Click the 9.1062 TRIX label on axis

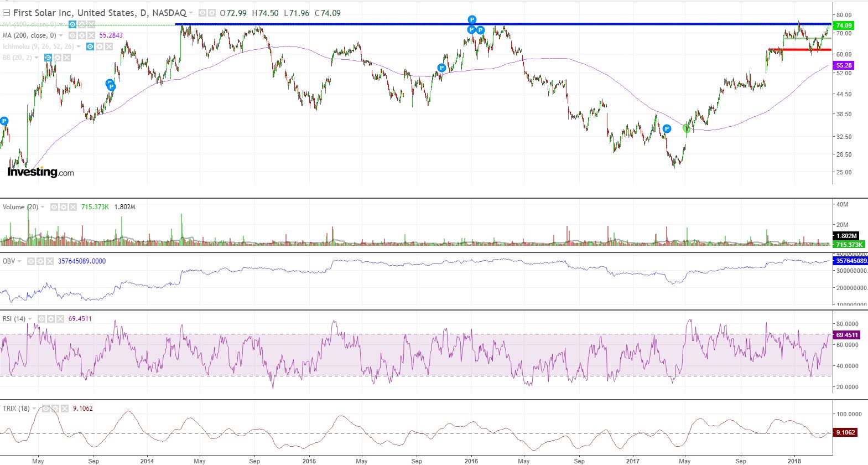click(845, 432)
